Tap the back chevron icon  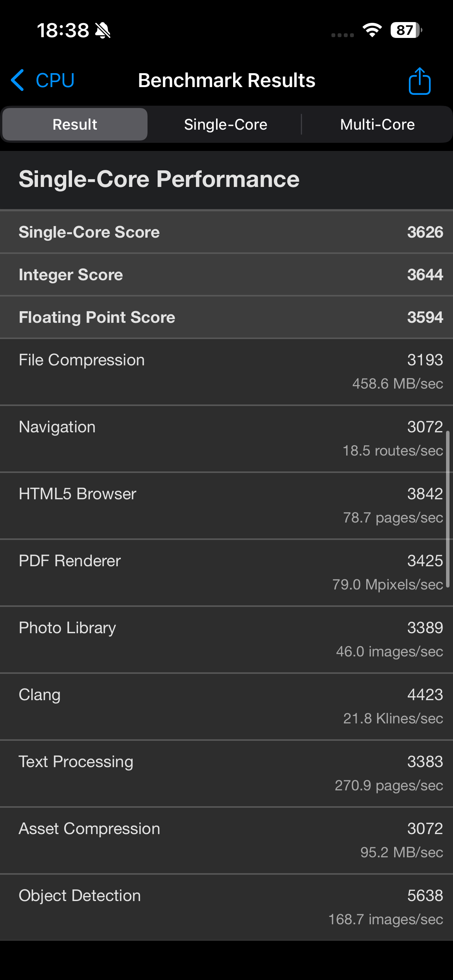(18, 80)
